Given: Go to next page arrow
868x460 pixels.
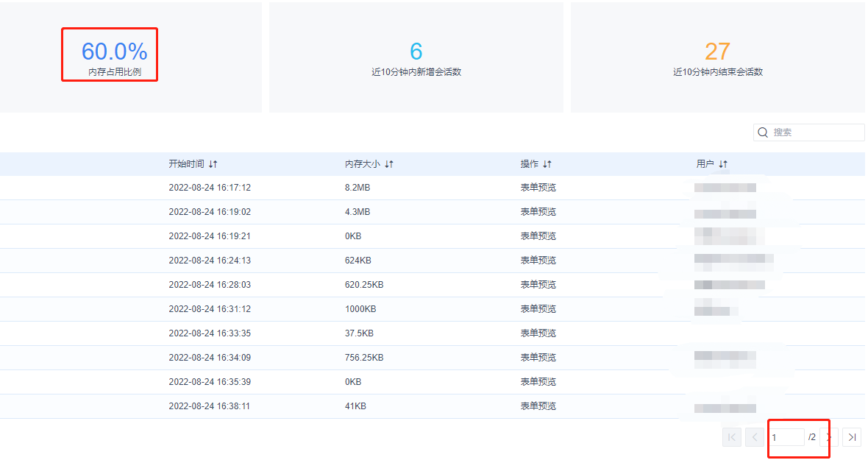Looking at the screenshot, I should (x=829, y=437).
